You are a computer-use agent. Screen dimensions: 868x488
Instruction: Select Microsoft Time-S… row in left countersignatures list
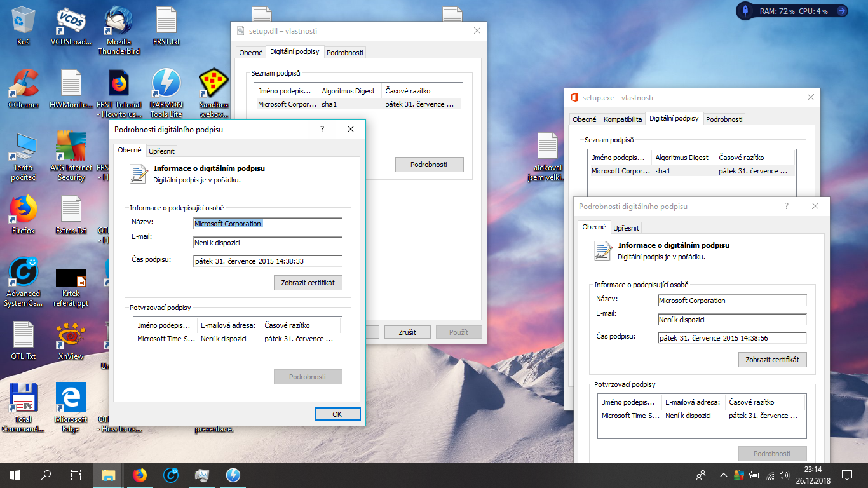(167, 339)
